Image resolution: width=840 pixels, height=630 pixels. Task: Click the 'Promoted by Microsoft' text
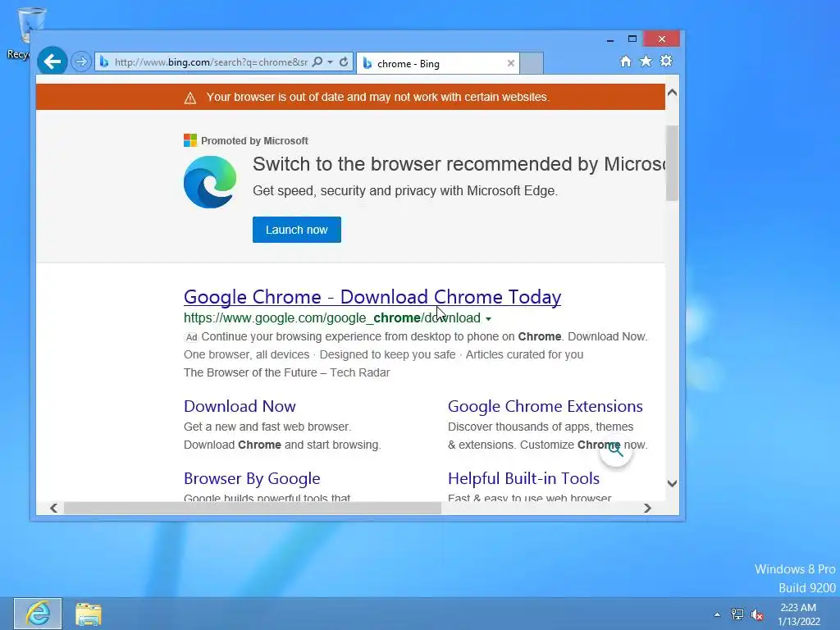(x=254, y=141)
